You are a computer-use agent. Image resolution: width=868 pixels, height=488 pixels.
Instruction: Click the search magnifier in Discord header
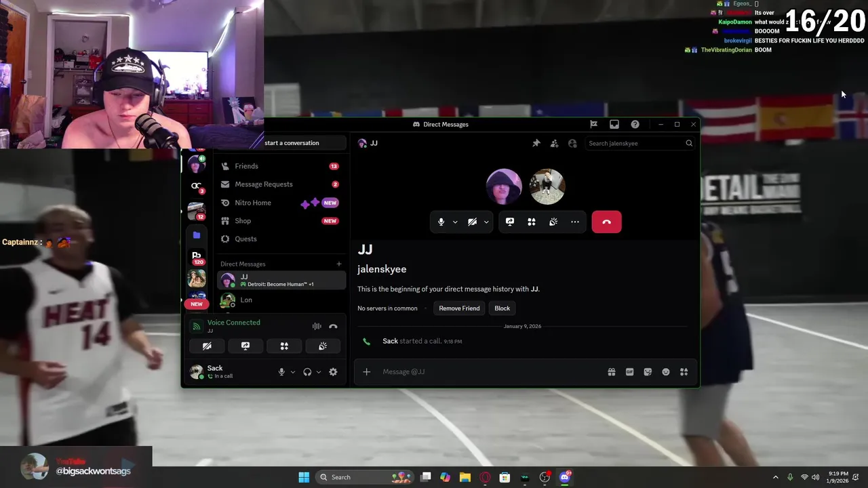click(x=689, y=143)
